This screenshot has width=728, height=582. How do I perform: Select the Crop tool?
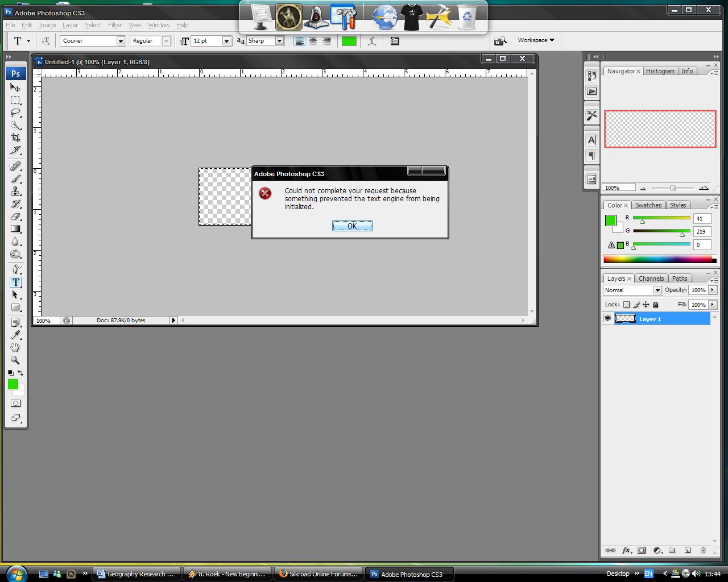(x=15, y=138)
